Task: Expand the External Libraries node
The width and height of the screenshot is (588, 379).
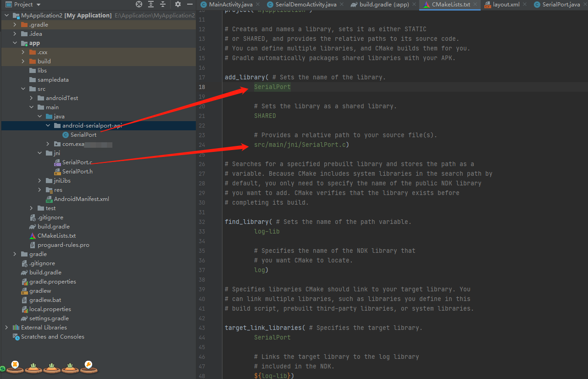Action: click(7, 327)
